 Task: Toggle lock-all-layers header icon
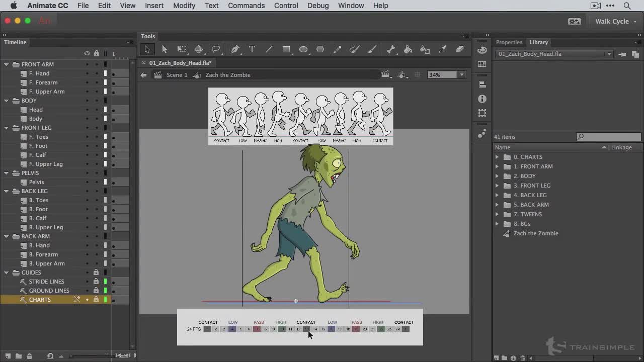point(96,53)
